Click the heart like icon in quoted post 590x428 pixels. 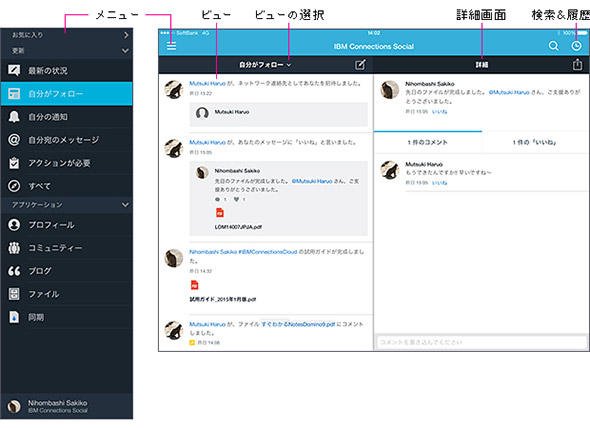236,200
